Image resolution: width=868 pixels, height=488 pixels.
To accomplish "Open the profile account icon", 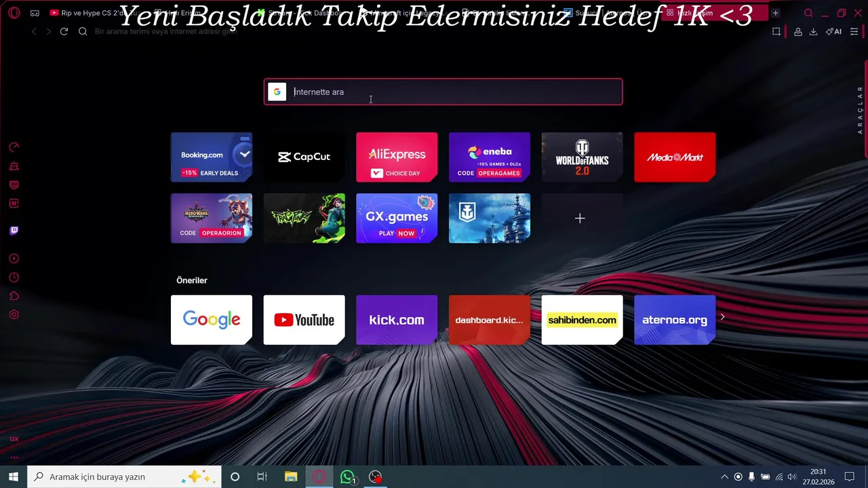I will point(798,31).
